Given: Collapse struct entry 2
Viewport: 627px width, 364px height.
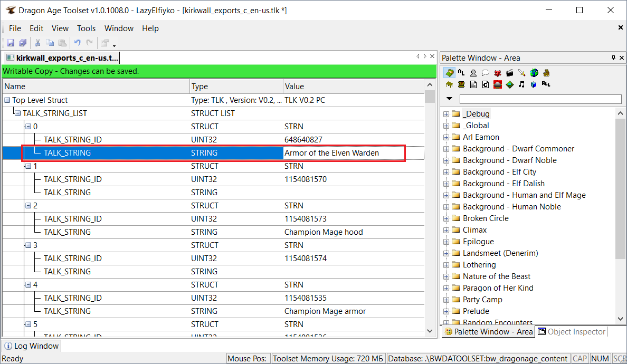Looking at the screenshot, I should coord(28,206).
